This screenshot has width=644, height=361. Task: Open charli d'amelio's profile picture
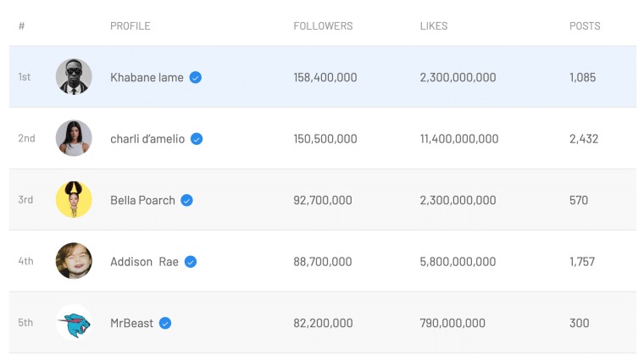74,138
